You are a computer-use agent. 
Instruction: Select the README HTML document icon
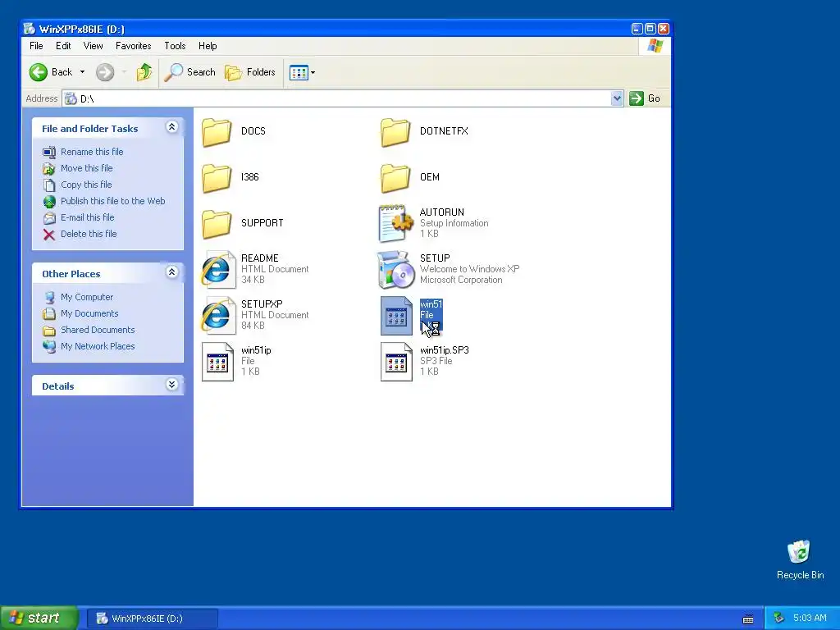[x=217, y=269]
